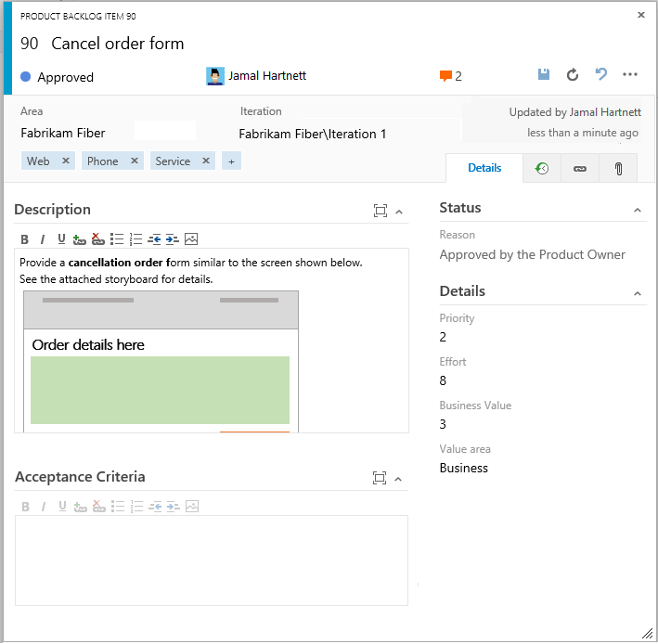Maximize the Acceptance Criteria section to full screen
Viewport: 658px width, 644px height.
(x=380, y=478)
